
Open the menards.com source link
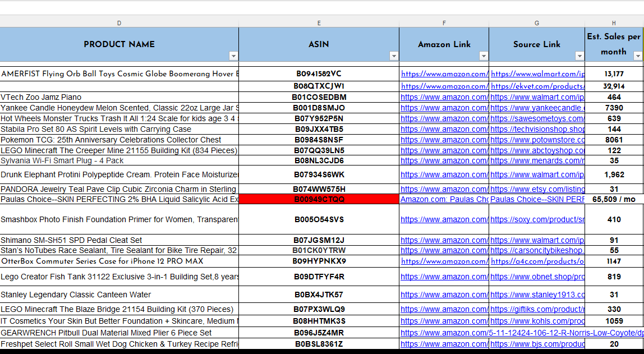(537, 160)
